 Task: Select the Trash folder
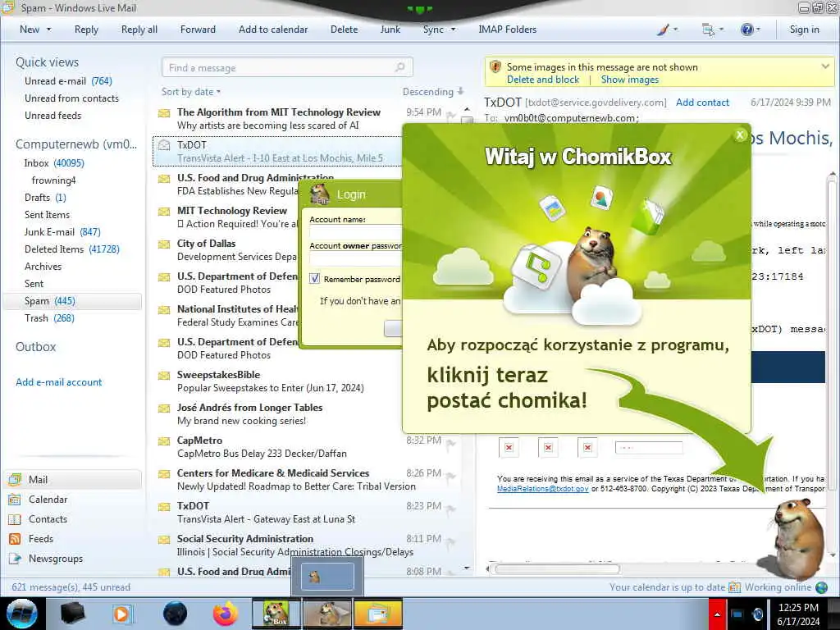(49, 317)
